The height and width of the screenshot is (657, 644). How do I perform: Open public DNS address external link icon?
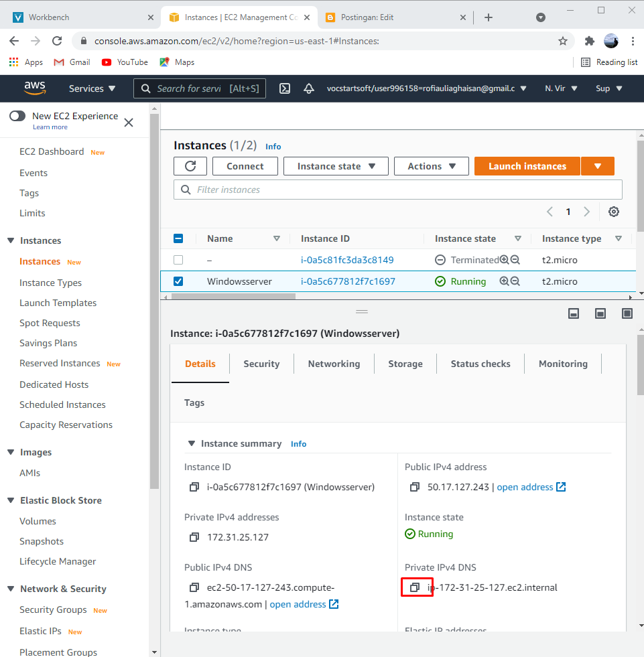point(334,604)
